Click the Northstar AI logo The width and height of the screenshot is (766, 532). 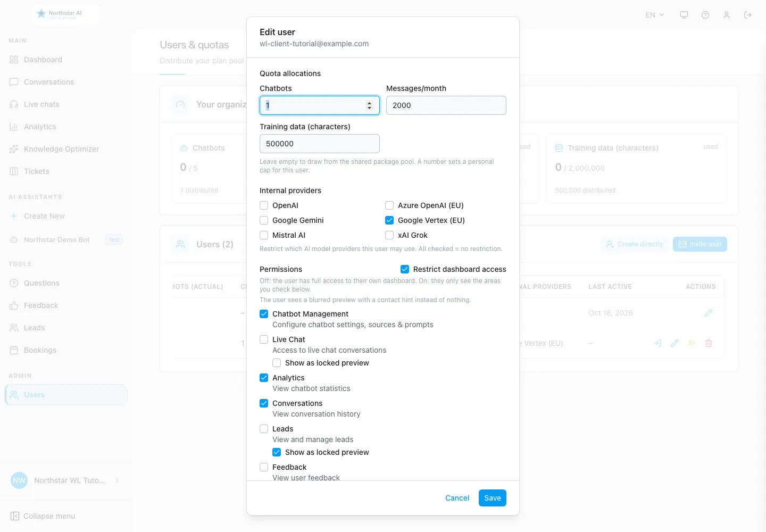66,14
